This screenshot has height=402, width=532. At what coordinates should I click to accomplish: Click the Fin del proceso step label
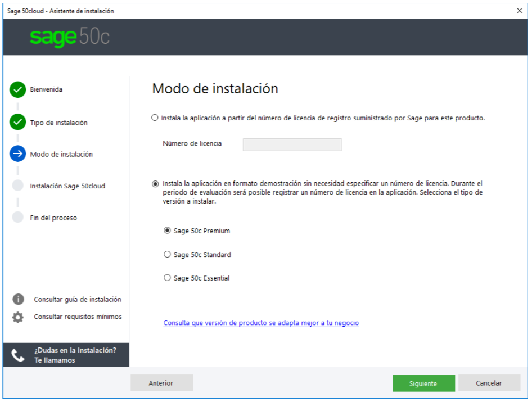click(x=53, y=218)
